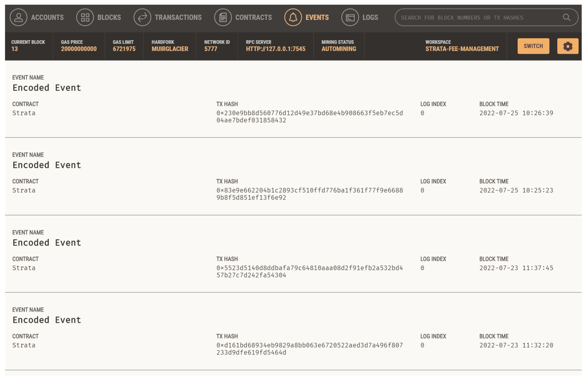
Task: Click the Contracts document icon
Action: pyautogui.click(x=223, y=17)
